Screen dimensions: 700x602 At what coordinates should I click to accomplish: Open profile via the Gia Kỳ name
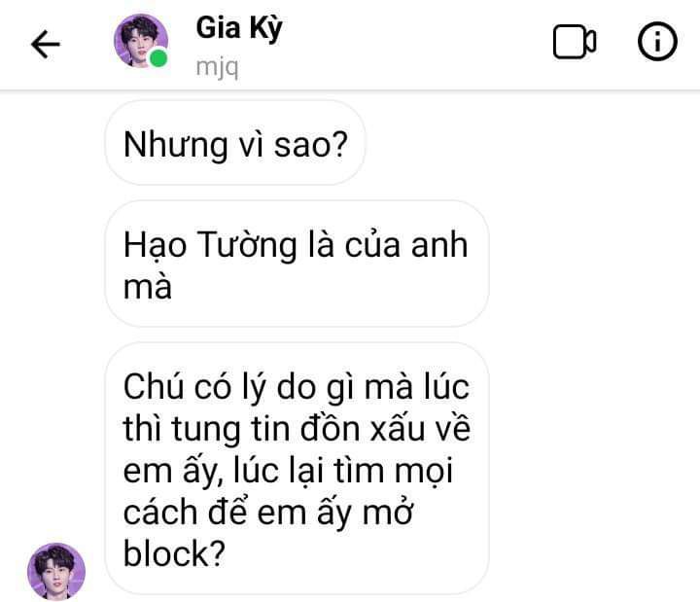239,28
